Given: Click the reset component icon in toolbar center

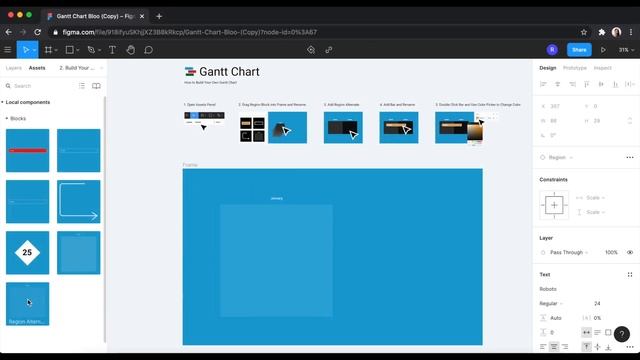Looking at the screenshot, I should (x=311, y=50).
